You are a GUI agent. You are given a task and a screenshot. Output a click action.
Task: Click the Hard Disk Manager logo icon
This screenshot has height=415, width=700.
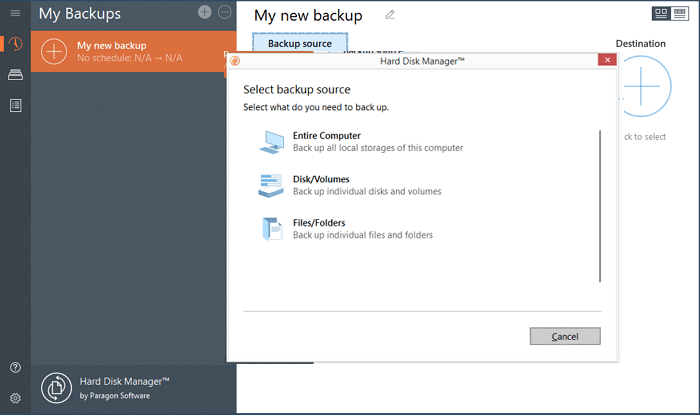tap(59, 387)
